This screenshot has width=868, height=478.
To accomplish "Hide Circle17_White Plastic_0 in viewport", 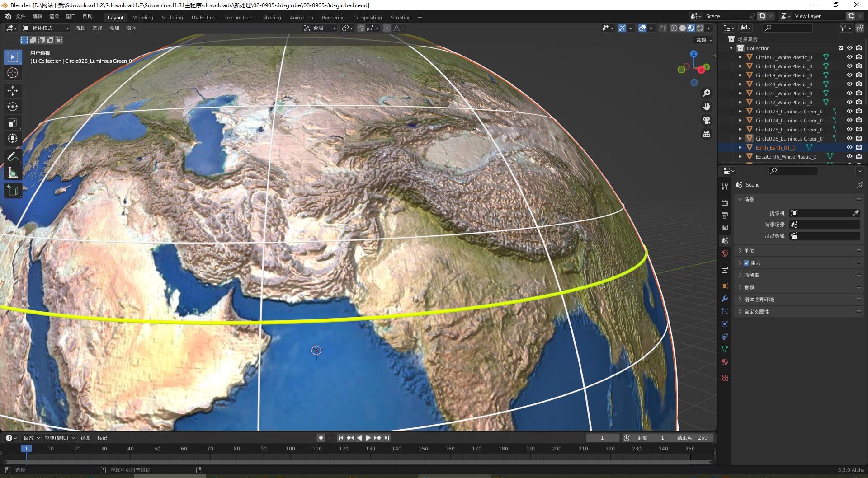I will point(849,57).
